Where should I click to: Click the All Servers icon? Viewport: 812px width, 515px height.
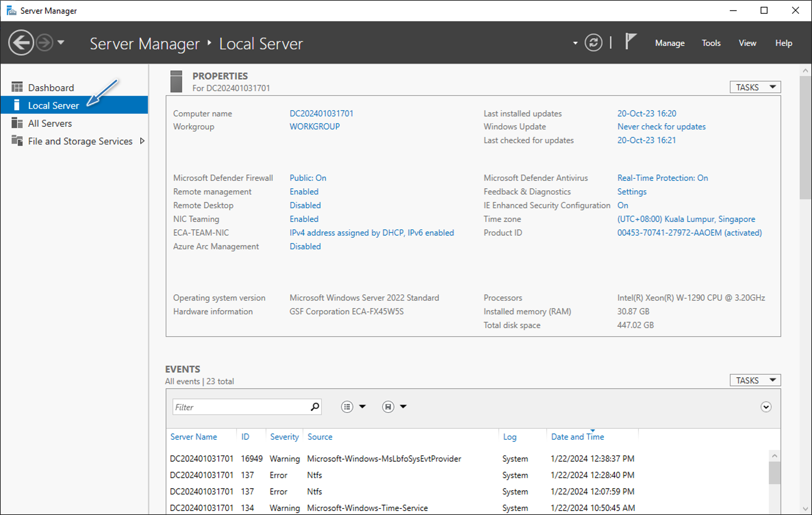[17, 123]
